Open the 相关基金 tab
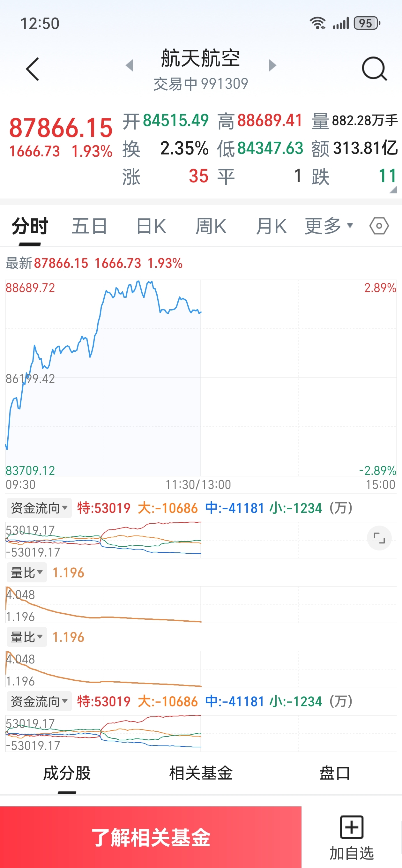This screenshot has height=868, width=402. pos(201,773)
